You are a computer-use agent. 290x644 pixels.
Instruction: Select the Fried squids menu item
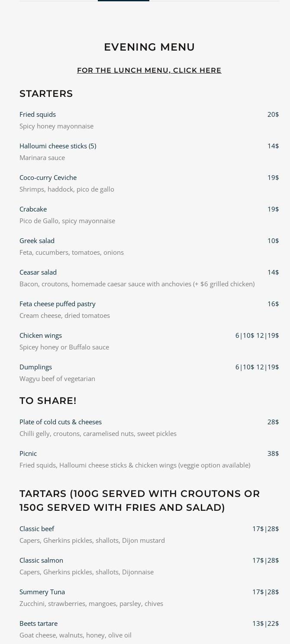[38, 114]
